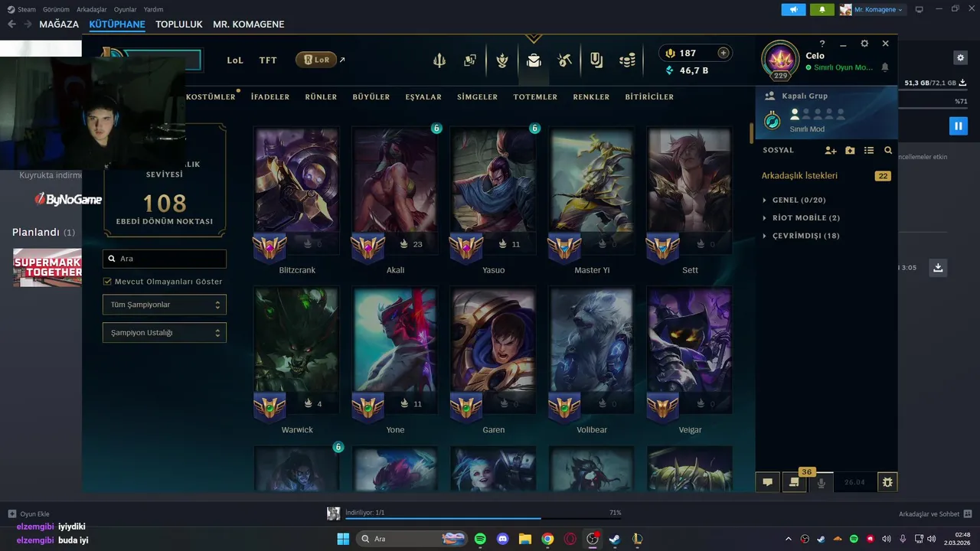Viewport: 980px width, 551px height.
Task: Open Arkadaşlar ve Sohbet in Steam
Action: pos(935,514)
